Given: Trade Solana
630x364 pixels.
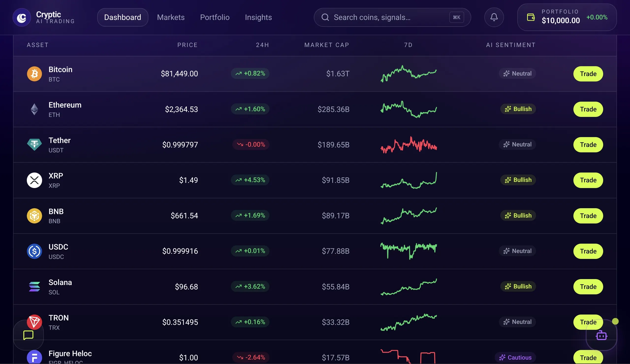Looking at the screenshot, I should [588, 287].
